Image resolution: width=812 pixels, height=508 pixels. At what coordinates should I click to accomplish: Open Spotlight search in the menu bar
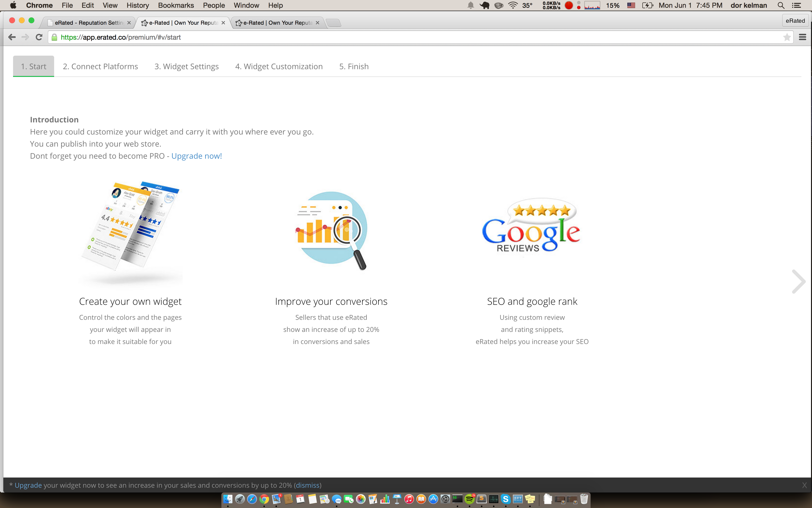pyautogui.click(x=781, y=5)
